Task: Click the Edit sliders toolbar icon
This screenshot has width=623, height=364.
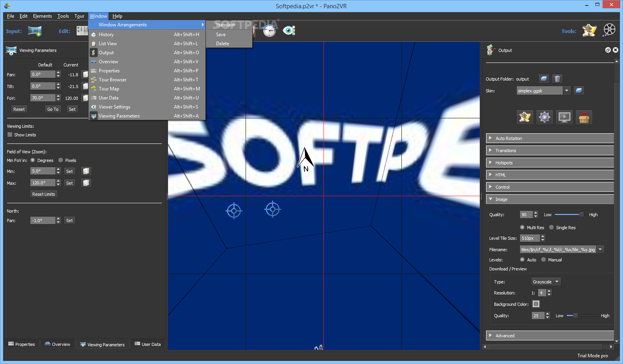Action: (82, 31)
